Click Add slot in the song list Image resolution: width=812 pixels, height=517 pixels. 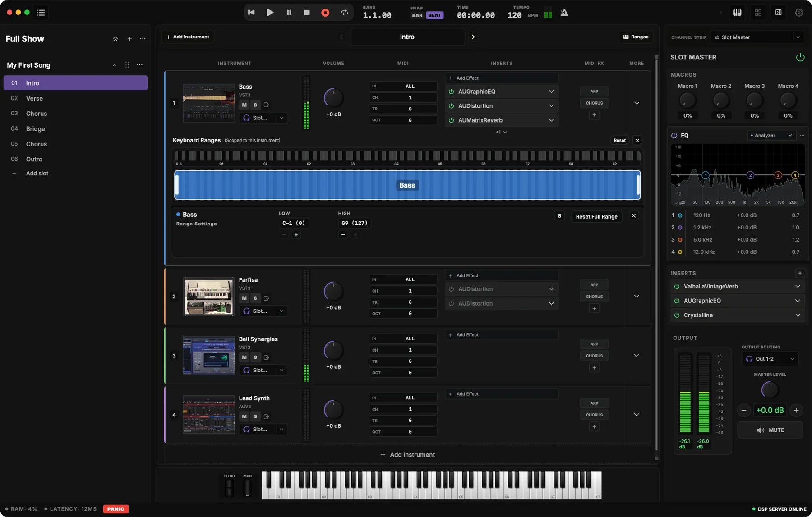point(37,174)
